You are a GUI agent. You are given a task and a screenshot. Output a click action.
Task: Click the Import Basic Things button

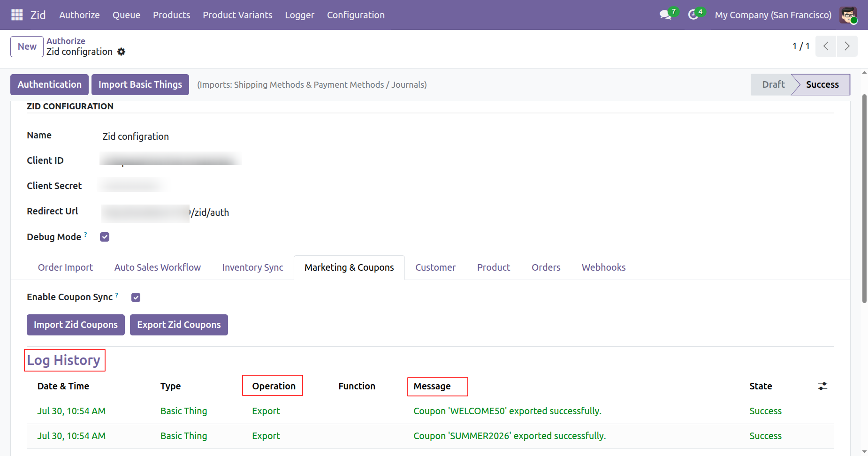(140, 84)
